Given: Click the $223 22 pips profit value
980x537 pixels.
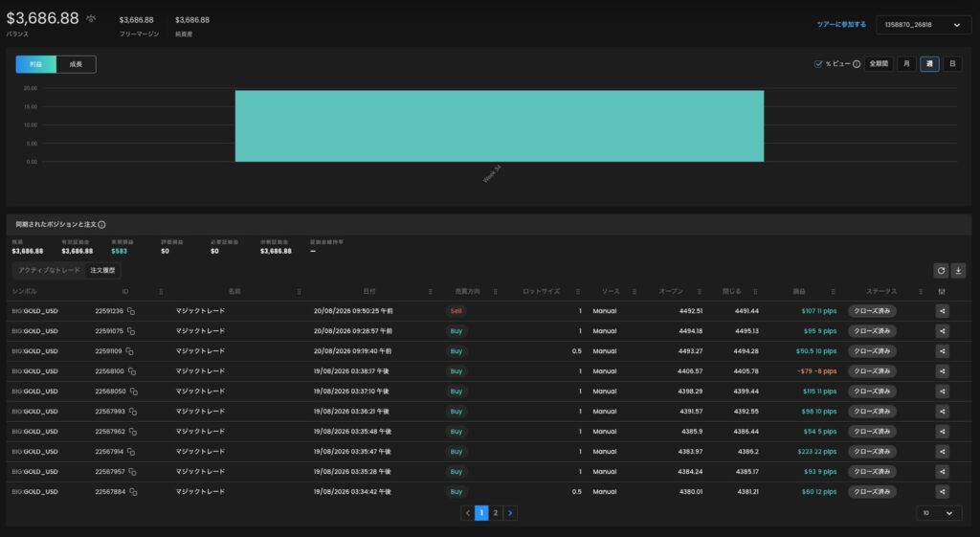Looking at the screenshot, I should 817,452.
